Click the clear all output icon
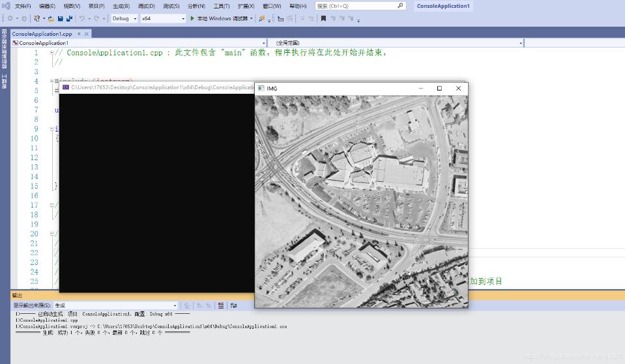The height and width of the screenshot is (364, 625). 221,305
